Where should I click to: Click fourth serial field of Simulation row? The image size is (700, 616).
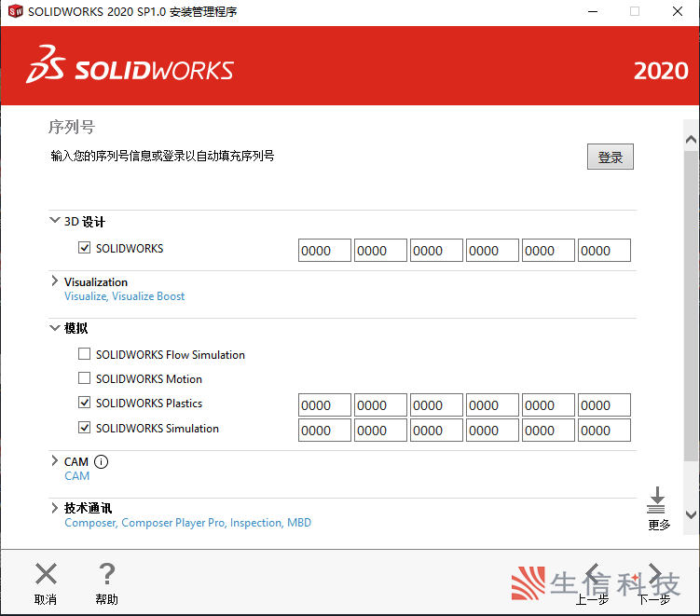(x=492, y=431)
